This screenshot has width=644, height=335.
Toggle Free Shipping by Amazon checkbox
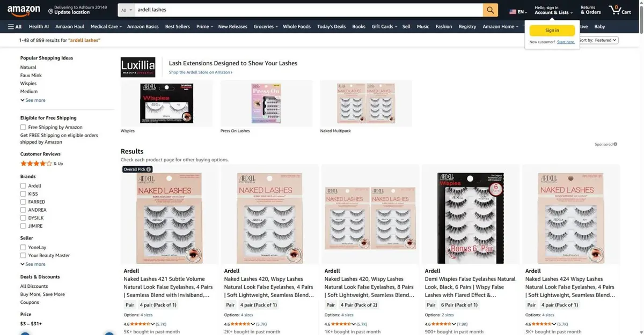coord(23,128)
